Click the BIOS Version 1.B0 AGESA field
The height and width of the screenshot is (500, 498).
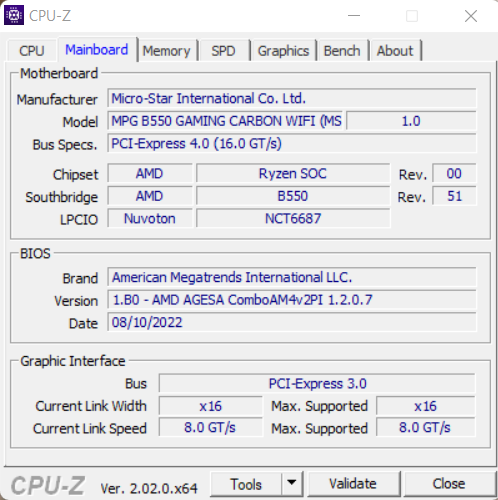click(292, 300)
